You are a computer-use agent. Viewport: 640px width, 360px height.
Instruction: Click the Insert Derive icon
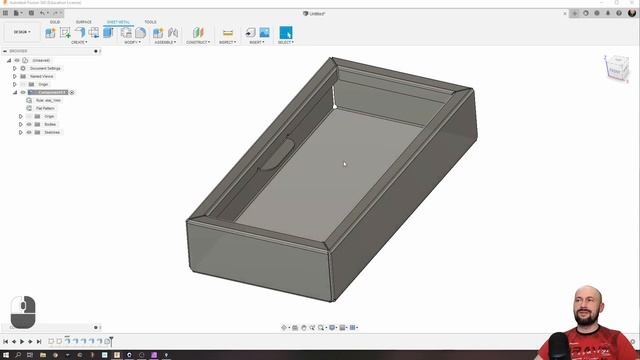point(250,33)
